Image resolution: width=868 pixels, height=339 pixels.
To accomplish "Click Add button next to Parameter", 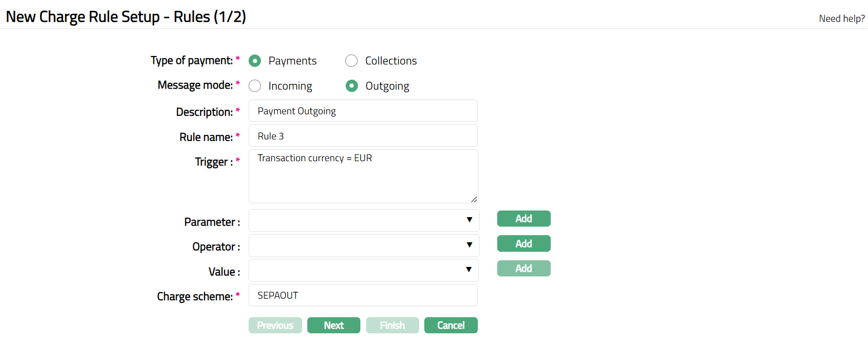I will click(523, 219).
